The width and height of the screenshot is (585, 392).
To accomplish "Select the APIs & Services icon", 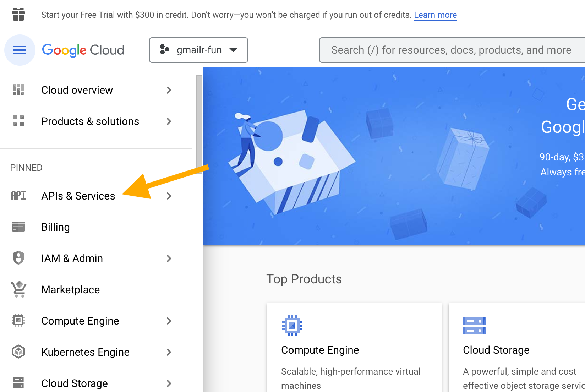I will (18, 196).
